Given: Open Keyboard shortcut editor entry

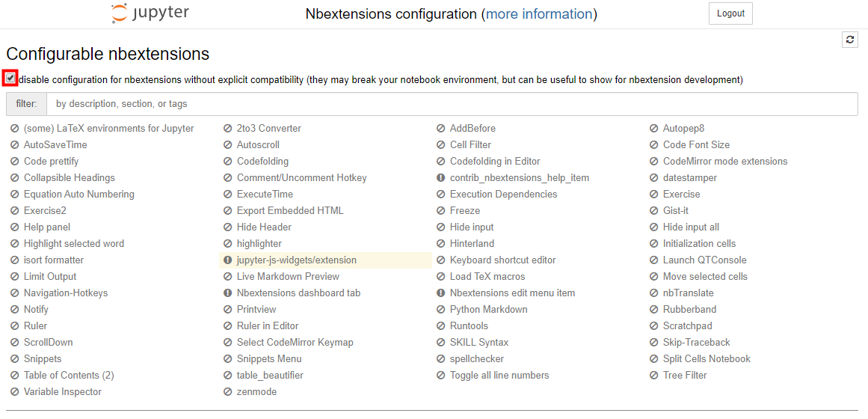Looking at the screenshot, I should coord(502,260).
